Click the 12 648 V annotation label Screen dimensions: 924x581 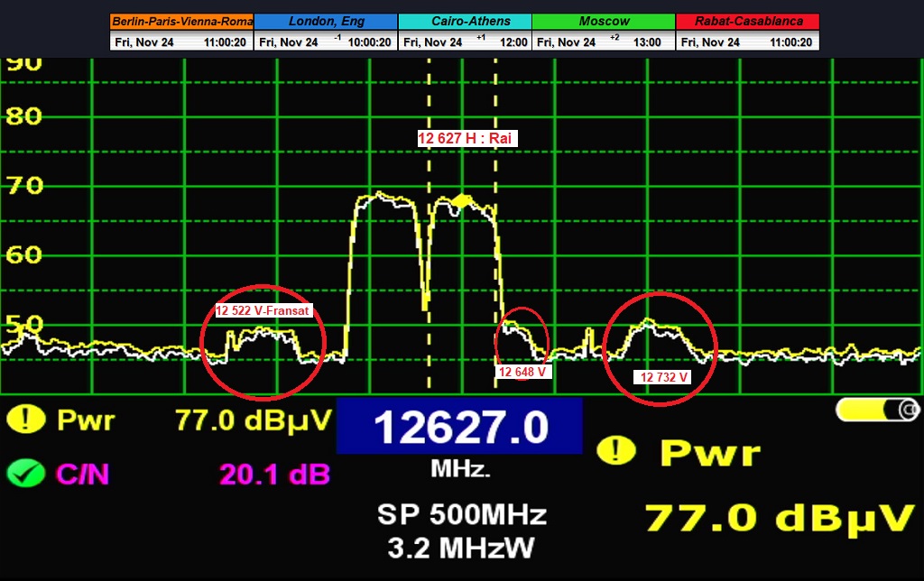coord(523,371)
